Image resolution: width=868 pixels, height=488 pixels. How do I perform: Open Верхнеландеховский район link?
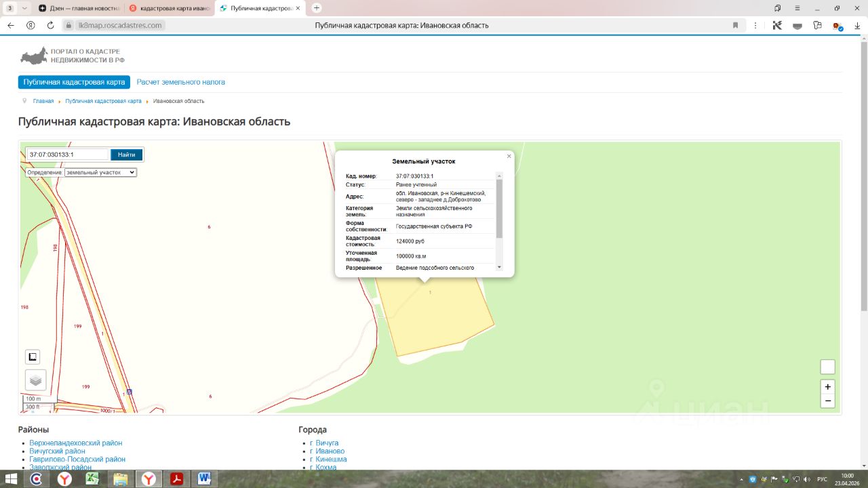76,443
